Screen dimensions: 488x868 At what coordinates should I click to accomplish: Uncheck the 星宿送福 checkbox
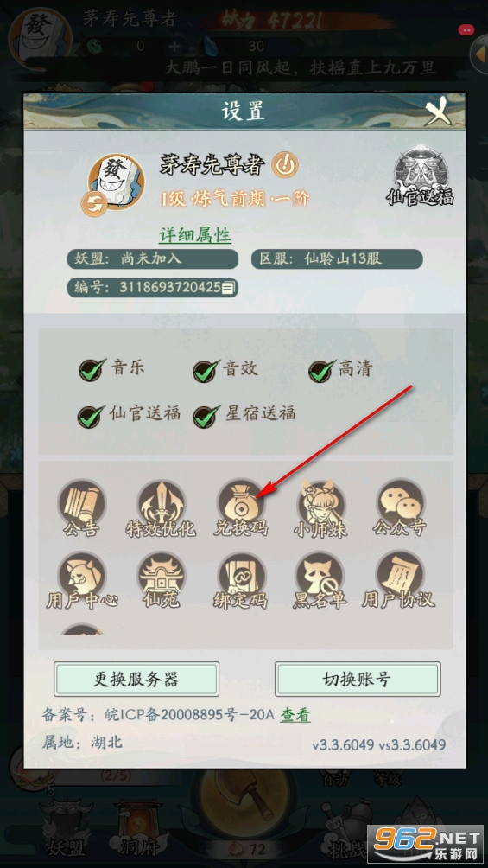[x=206, y=415]
